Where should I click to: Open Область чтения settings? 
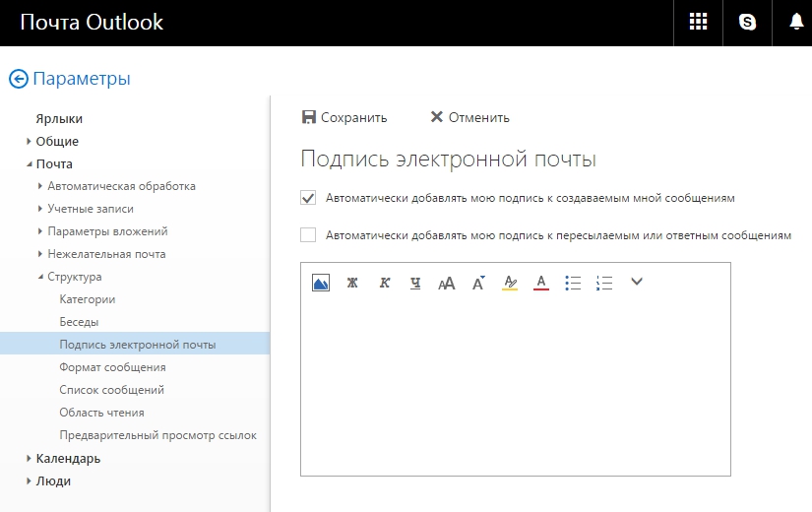pyautogui.click(x=101, y=413)
